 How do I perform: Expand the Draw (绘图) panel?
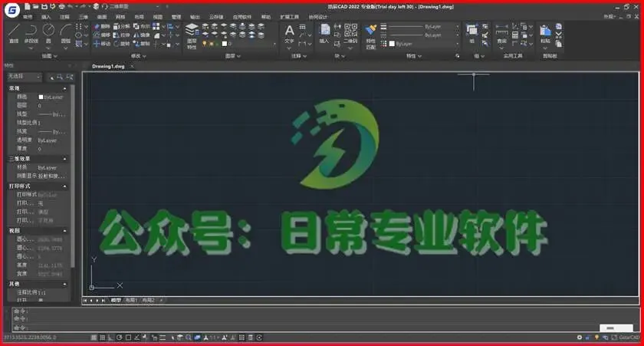click(49, 56)
